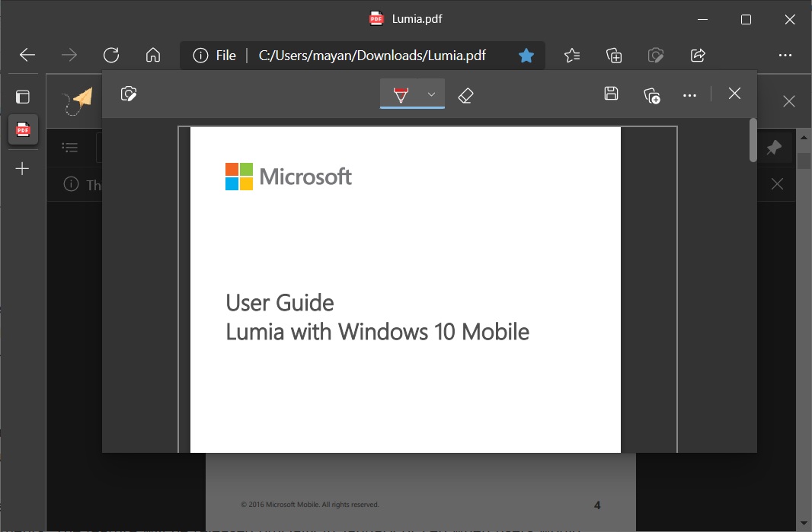
Task: Click the paper airplane icon
Action: [78, 100]
